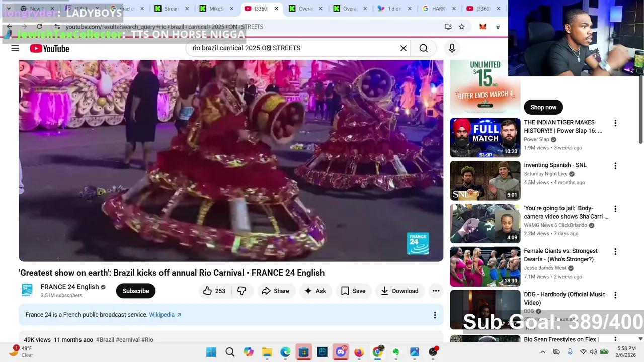644x362 pixels.
Task: Download the video
Action: [x=400, y=291]
